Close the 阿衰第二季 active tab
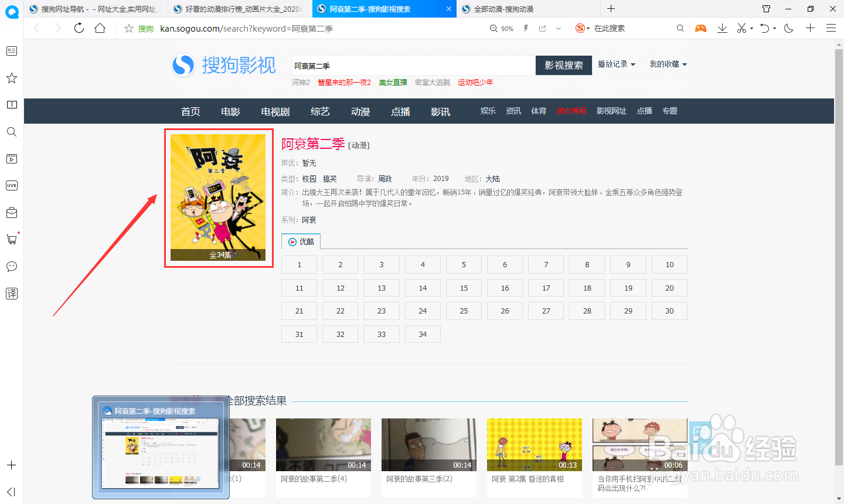 pyautogui.click(x=449, y=9)
